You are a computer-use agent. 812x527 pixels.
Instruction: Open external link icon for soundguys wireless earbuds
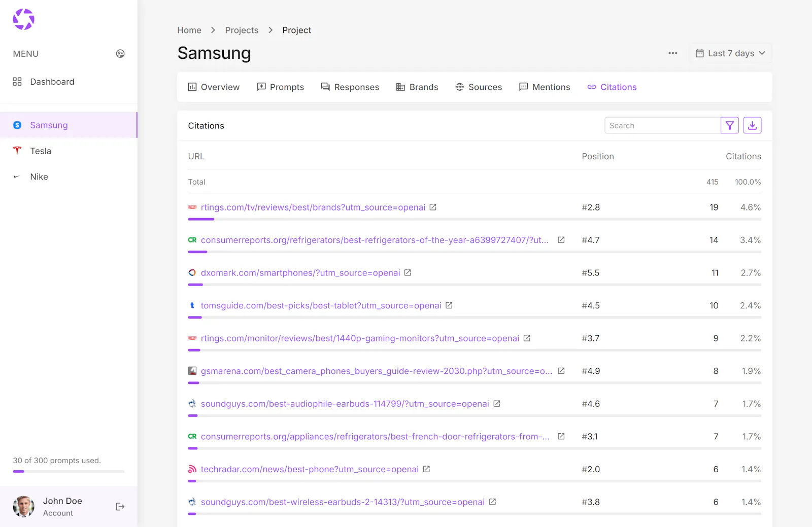click(492, 502)
